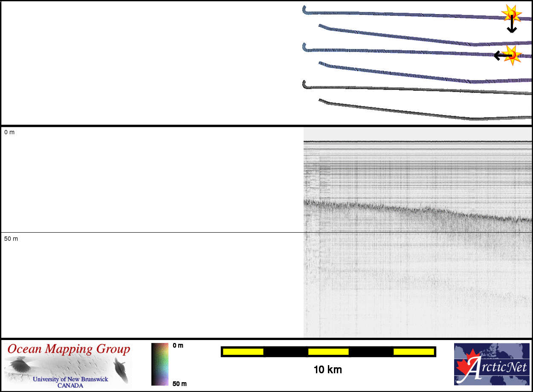
Task: Click the Ocean Mapping Group title
Action: point(68,349)
